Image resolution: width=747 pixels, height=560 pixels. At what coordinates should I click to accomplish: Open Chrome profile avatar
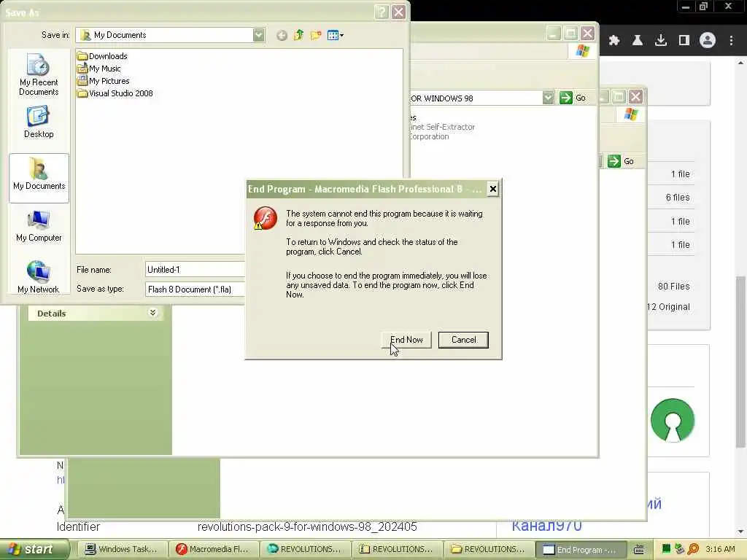(708, 41)
